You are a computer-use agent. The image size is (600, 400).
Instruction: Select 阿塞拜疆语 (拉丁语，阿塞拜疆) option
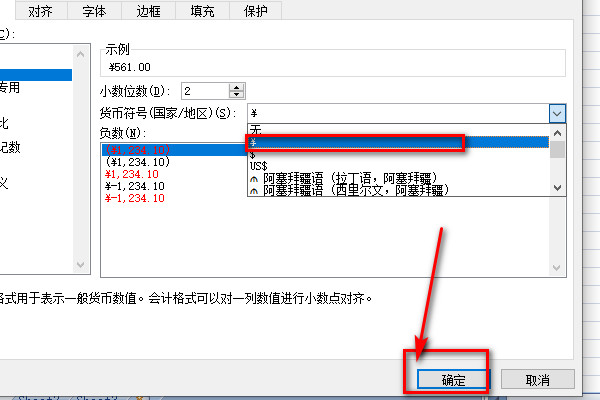pyautogui.click(x=398, y=178)
